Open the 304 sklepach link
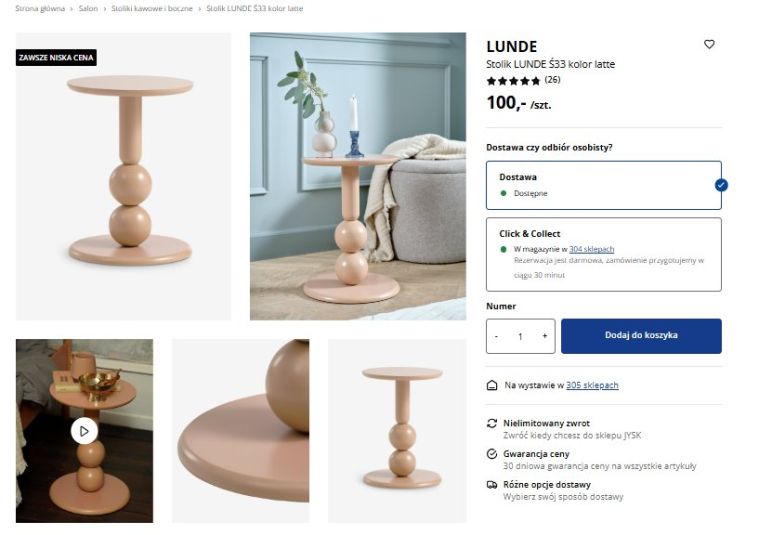759x535 pixels. [x=592, y=249]
